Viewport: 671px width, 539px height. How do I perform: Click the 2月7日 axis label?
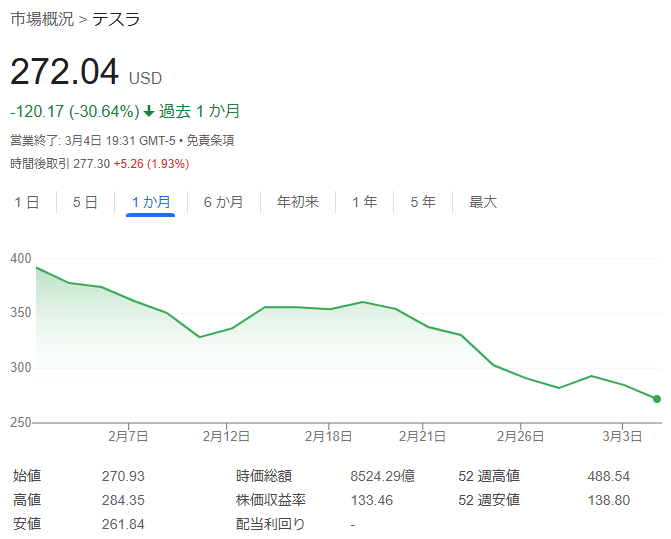pyautogui.click(x=128, y=436)
